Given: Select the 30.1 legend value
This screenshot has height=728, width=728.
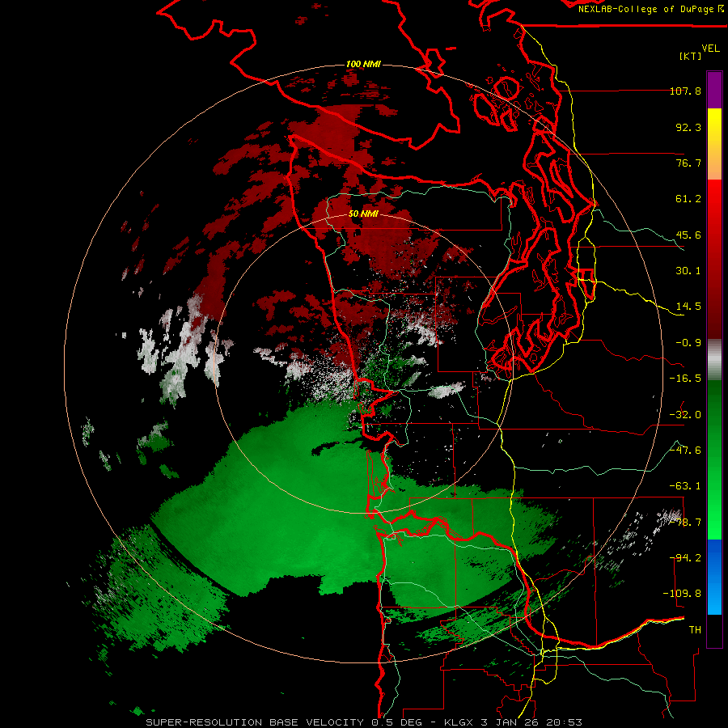Looking at the screenshot, I should tap(688, 271).
